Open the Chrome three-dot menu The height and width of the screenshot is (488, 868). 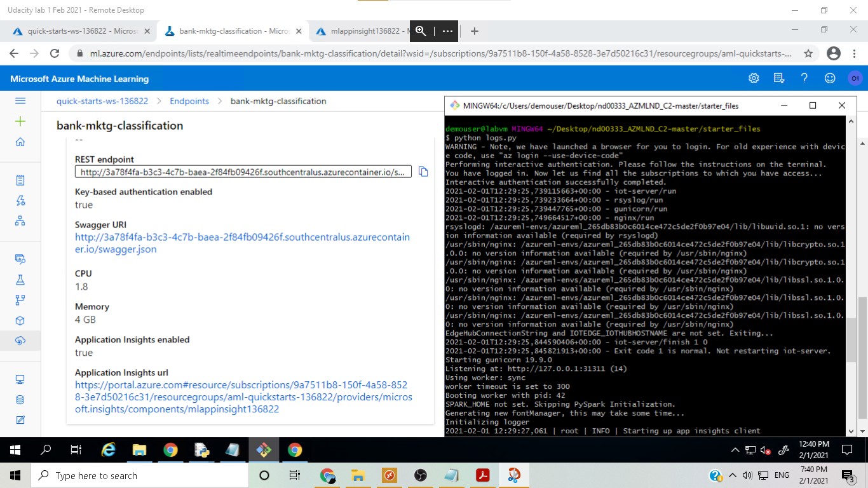click(x=855, y=54)
